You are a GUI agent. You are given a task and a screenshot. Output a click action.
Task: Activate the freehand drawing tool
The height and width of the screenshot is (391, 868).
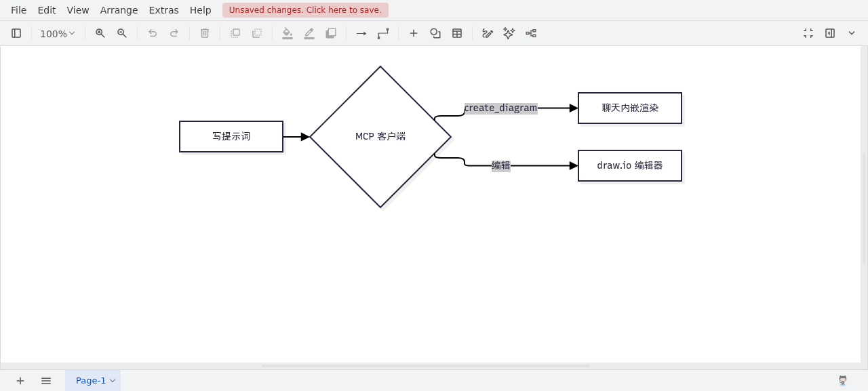[488, 33]
